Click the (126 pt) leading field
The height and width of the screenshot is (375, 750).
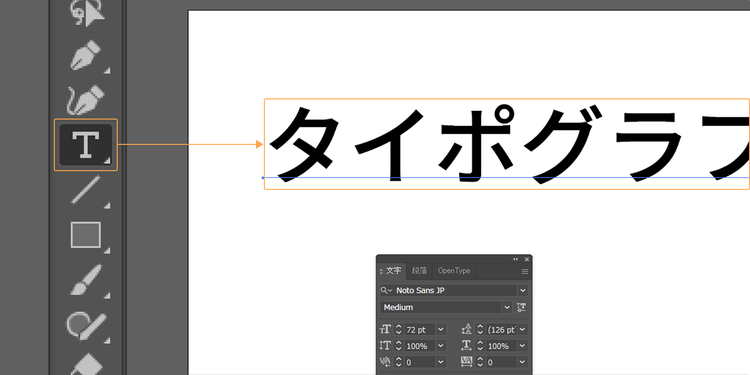pos(502,330)
